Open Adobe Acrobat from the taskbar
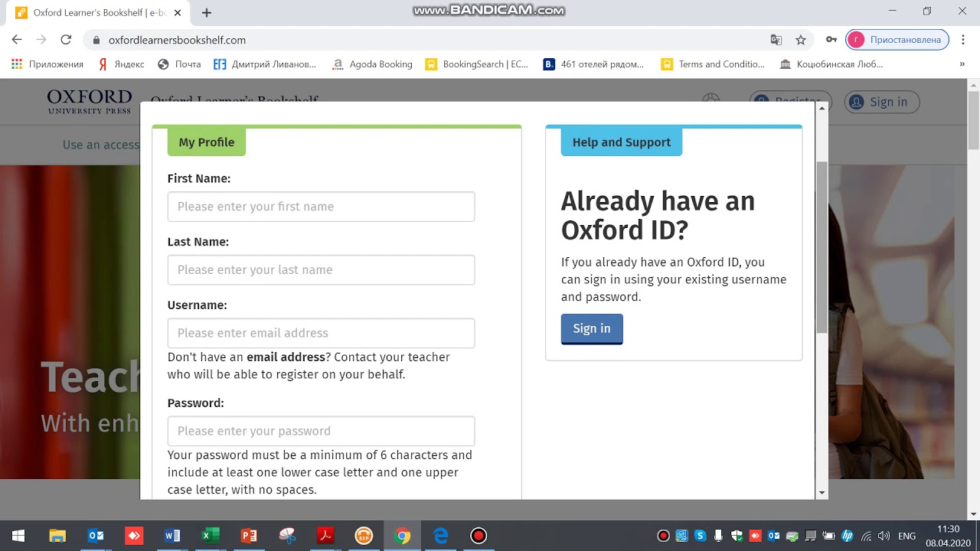This screenshot has width=980, height=551. [x=325, y=536]
